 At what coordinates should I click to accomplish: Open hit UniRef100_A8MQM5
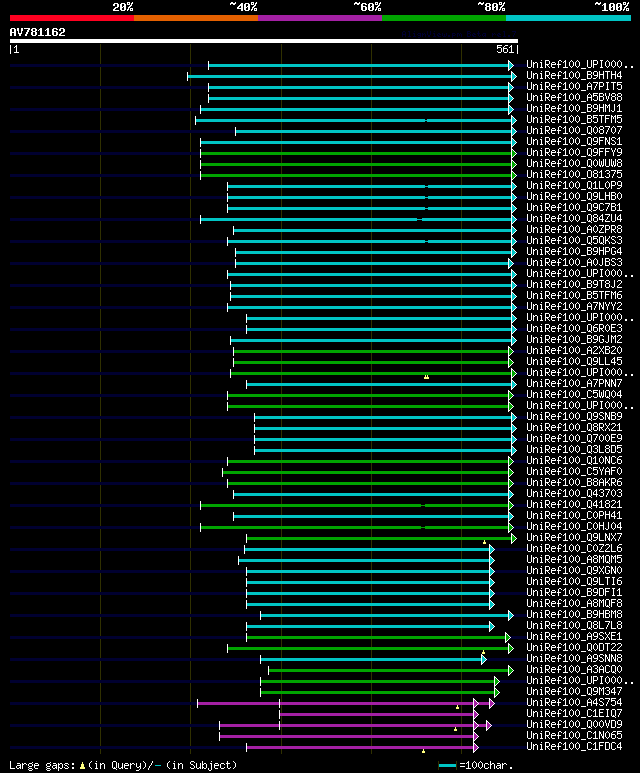pos(574,560)
